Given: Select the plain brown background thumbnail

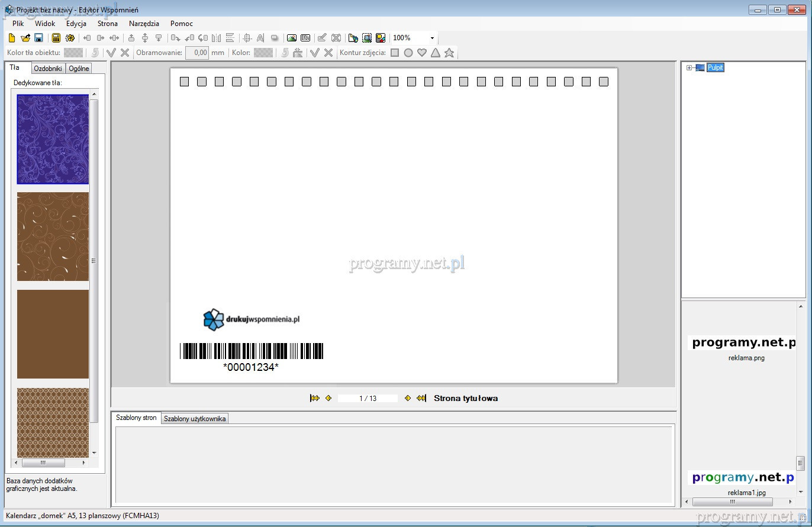Looking at the screenshot, I should (53, 334).
